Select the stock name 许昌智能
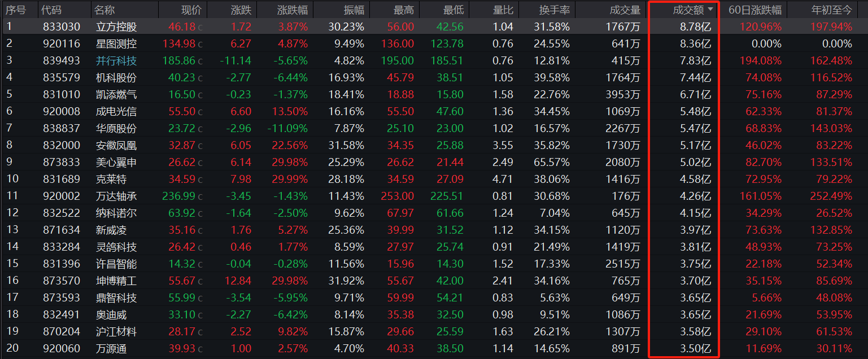 click(116, 264)
